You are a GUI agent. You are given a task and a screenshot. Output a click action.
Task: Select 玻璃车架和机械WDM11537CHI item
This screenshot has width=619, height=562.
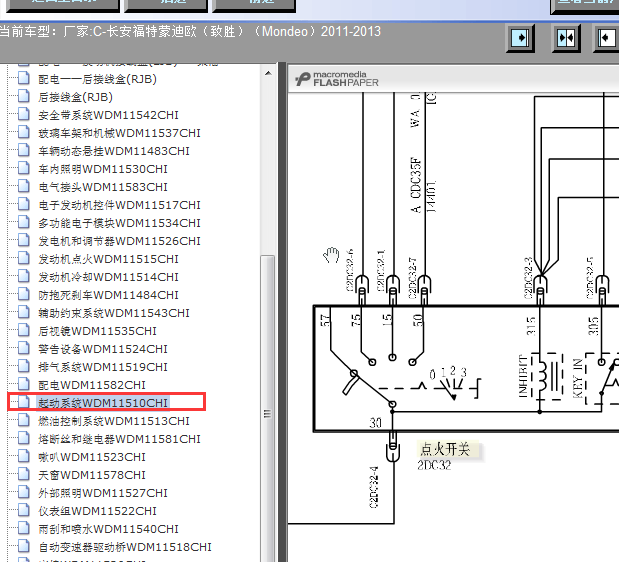coord(119,133)
